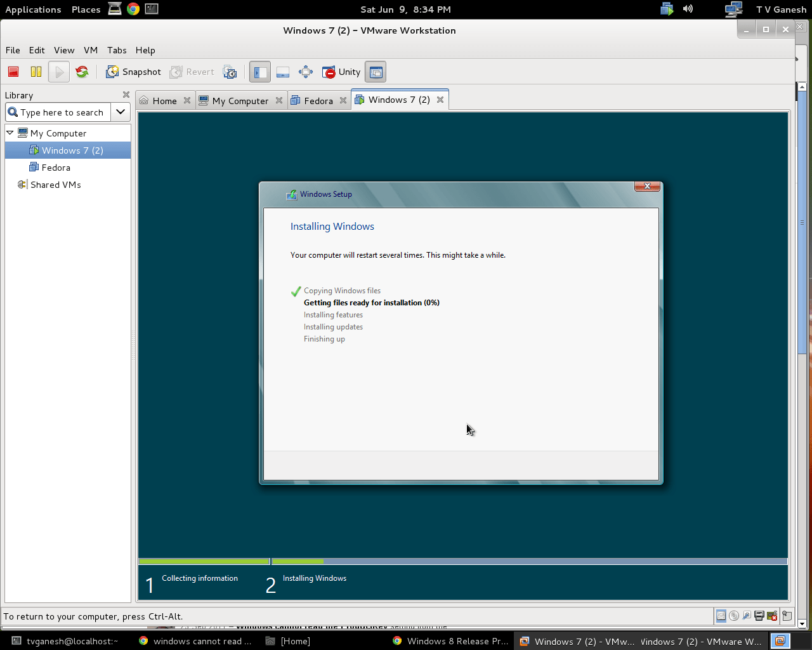Click the green check mark beside Copying Windows files
The height and width of the screenshot is (650, 812).
click(x=296, y=291)
